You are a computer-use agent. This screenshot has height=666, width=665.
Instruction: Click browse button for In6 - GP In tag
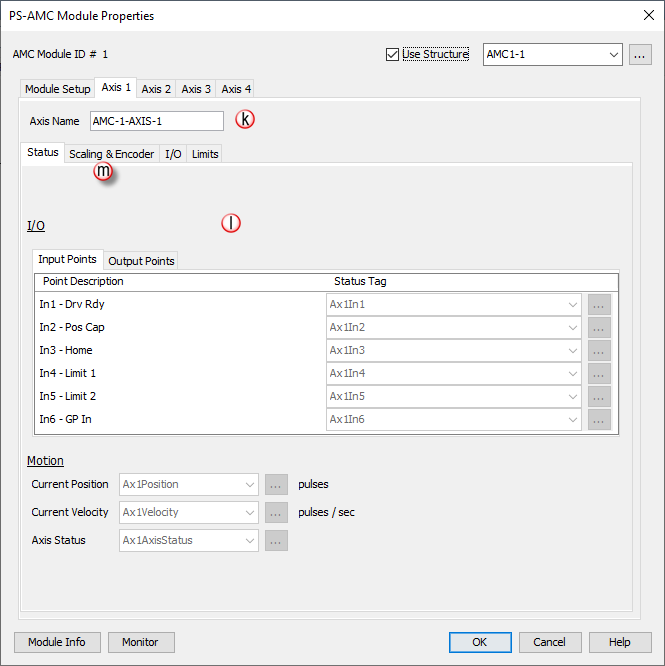tap(599, 420)
